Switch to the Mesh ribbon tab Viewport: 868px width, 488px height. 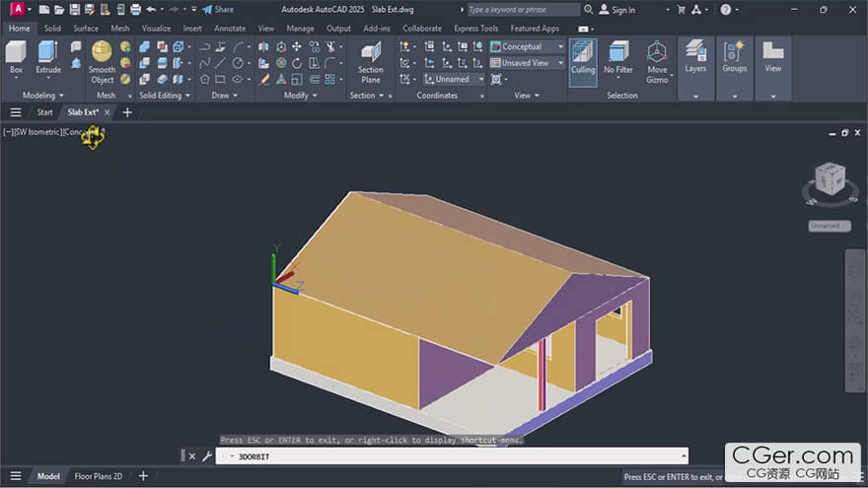coord(120,29)
